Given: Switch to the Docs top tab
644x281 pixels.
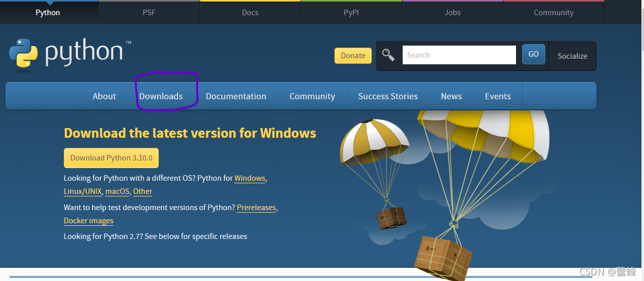Looking at the screenshot, I should coord(250,12).
